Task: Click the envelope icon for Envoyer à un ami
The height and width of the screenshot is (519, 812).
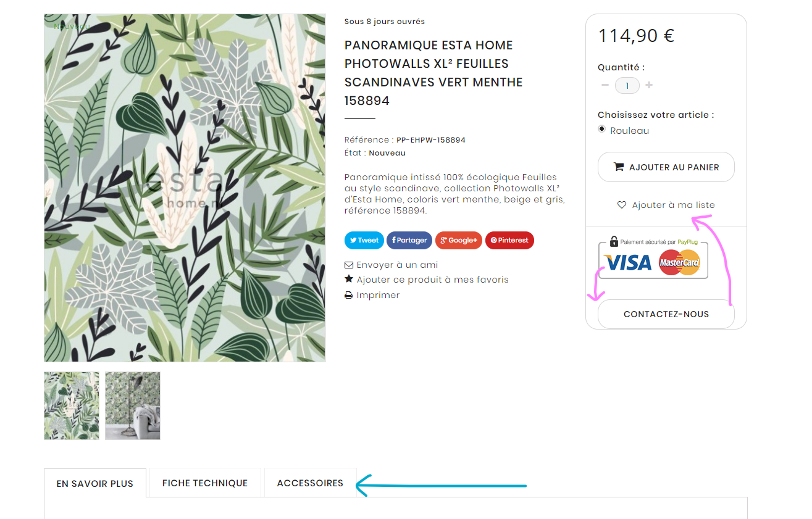Action: [x=349, y=265]
